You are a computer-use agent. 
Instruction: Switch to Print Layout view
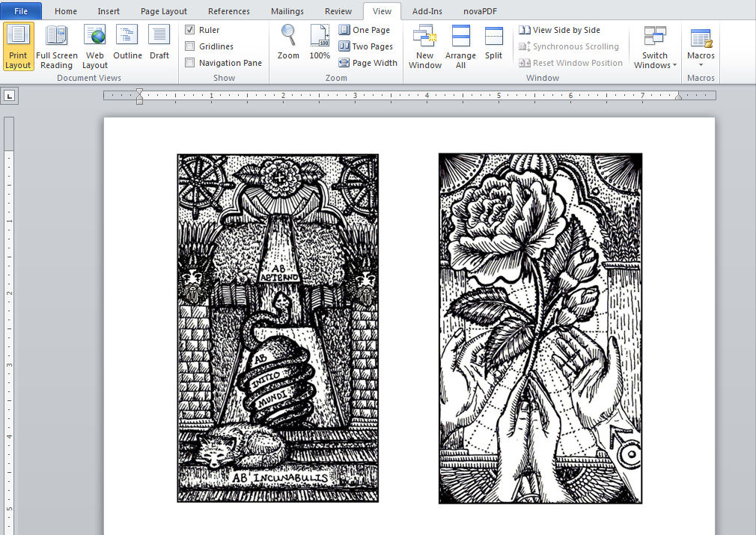18,46
